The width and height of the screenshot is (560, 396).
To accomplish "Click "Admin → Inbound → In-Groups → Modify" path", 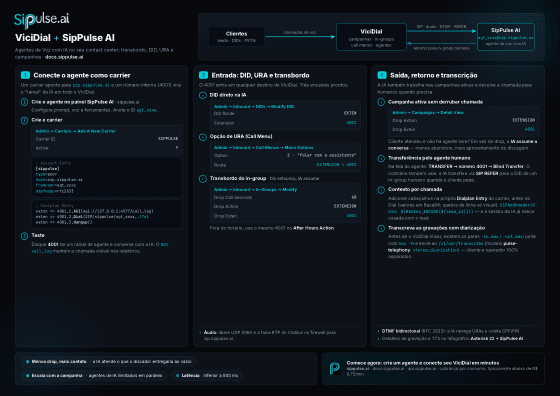I will coord(255,190).
